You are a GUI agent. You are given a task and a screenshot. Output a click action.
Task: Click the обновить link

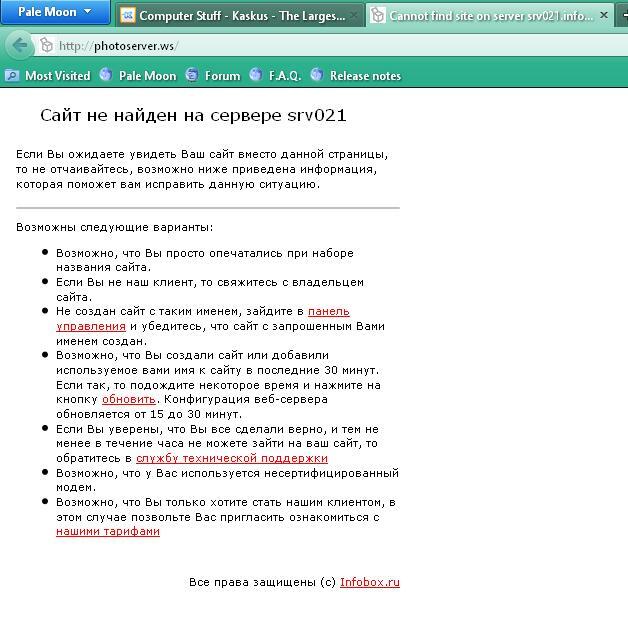(x=128, y=400)
